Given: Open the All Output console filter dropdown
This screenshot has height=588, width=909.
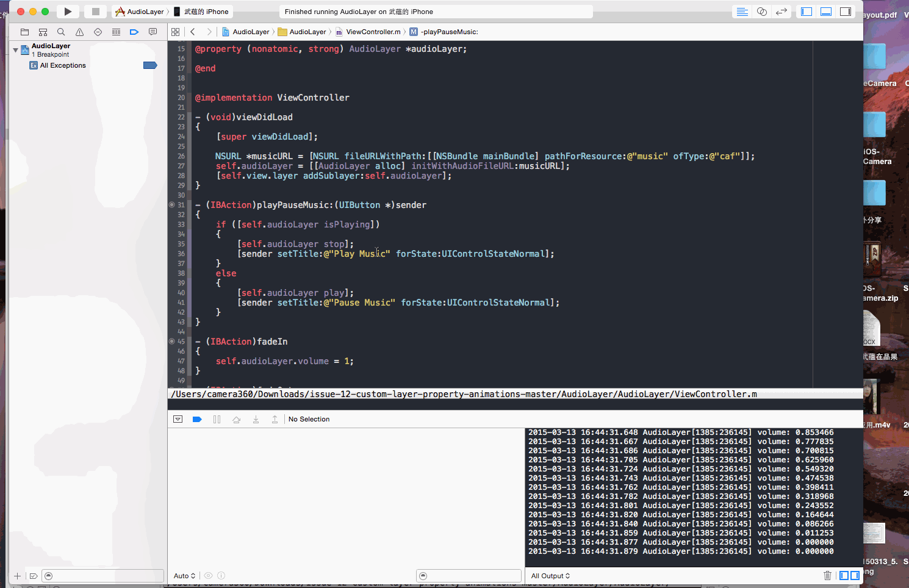Looking at the screenshot, I should 550,576.
